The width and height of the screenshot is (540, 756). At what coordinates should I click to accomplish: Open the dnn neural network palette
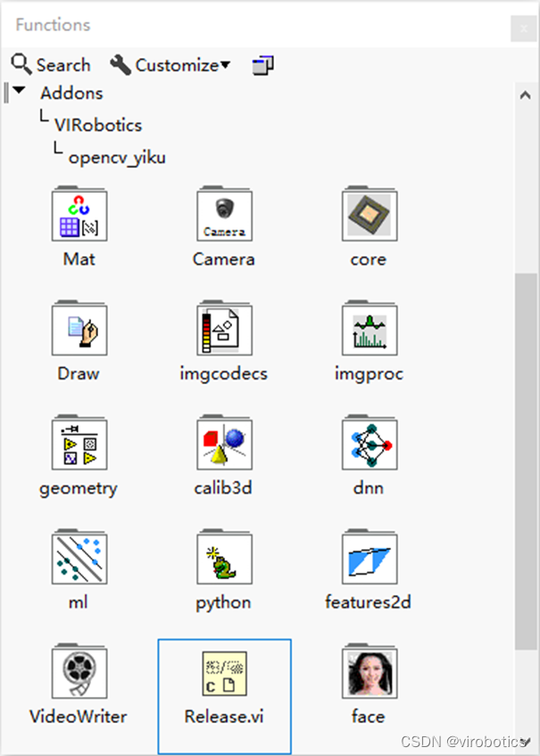click(370, 443)
